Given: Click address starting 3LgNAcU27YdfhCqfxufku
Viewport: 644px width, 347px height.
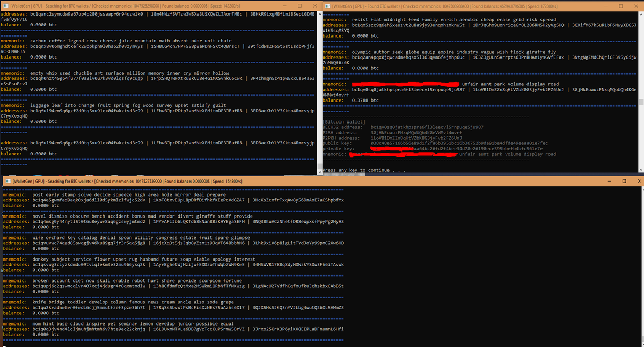Looking at the screenshot, I should pos(298,286).
